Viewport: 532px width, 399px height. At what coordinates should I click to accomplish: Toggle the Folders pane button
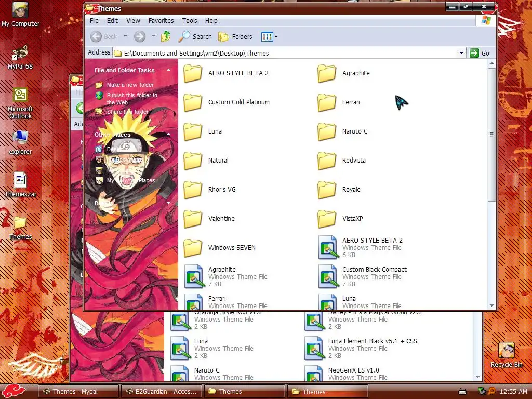point(235,36)
